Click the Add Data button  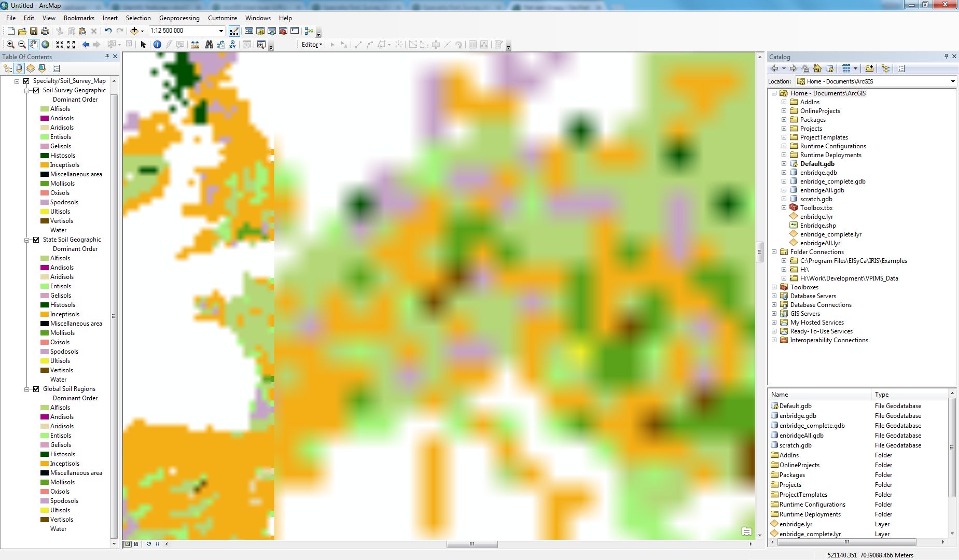[x=134, y=31]
